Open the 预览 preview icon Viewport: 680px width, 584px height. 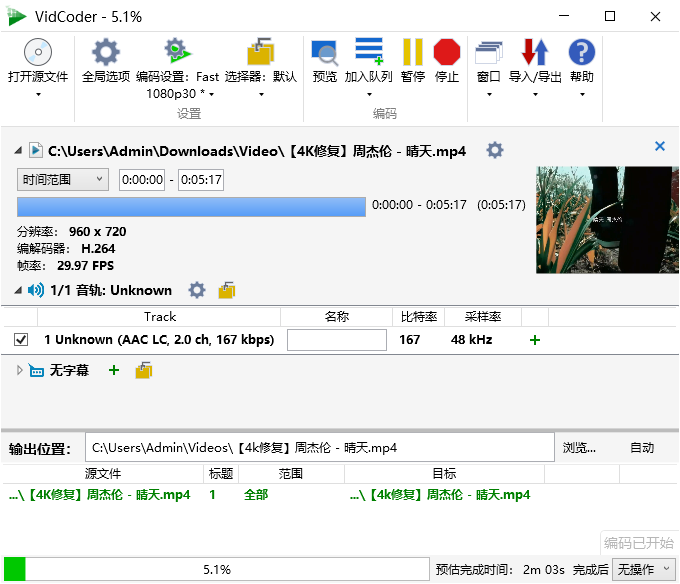click(324, 52)
